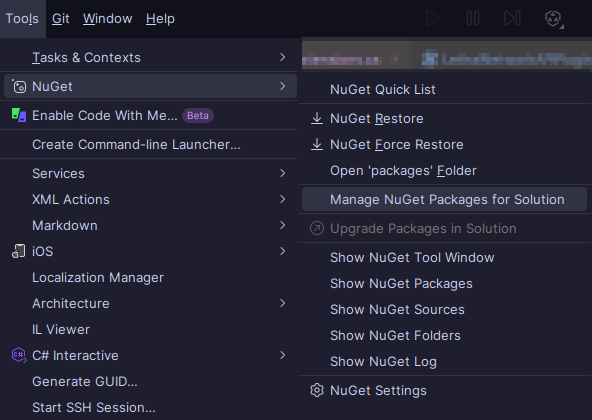Screen dimensions: 592x420
Task: Click the XML Actions label
Action: [x=71, y=199]
